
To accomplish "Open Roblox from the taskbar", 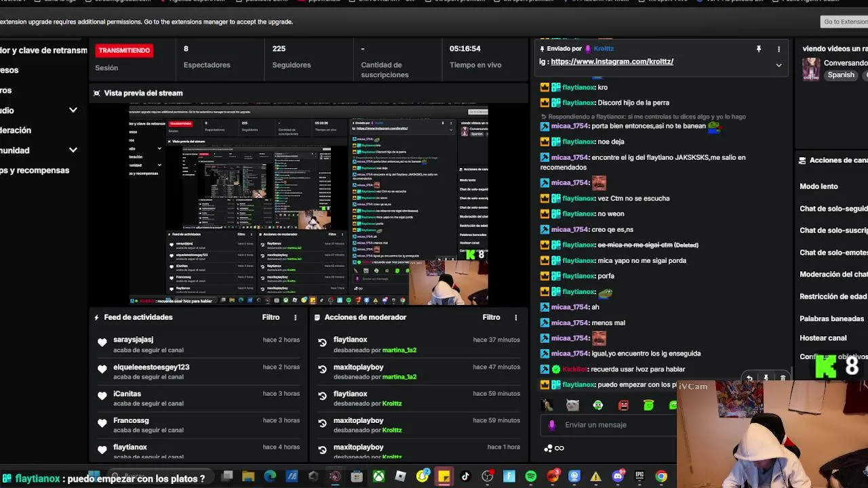I will pos(400,476).
